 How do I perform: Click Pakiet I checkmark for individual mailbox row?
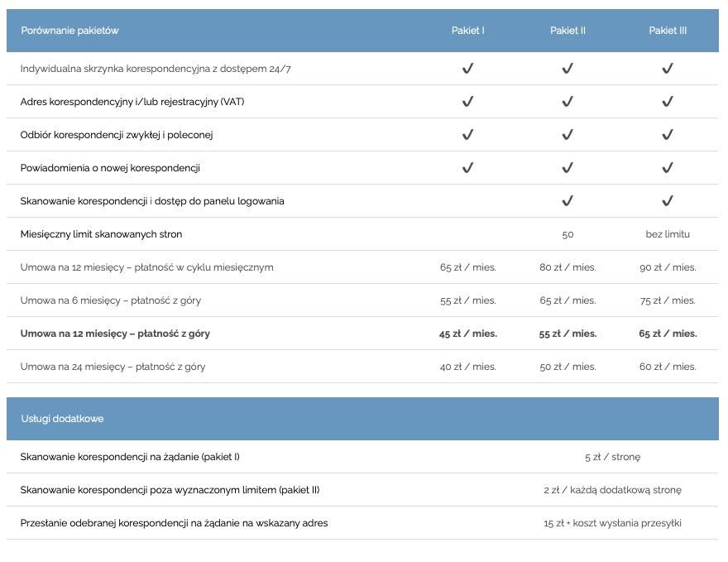click(x=467, y=69)
